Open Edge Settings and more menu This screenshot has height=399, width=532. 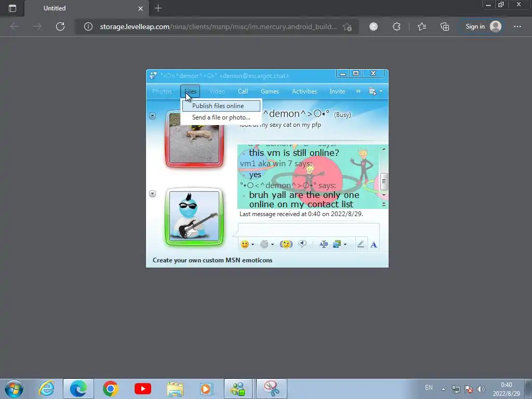(517, 26)
